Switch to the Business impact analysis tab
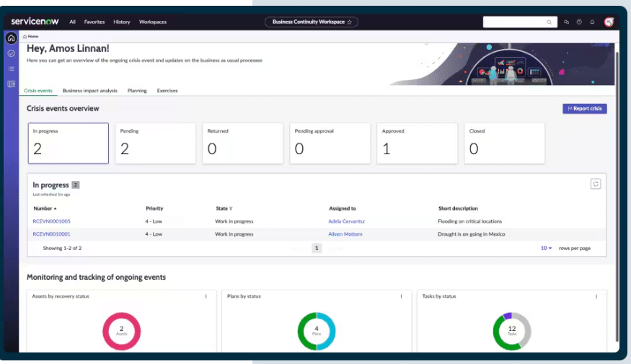This screenshot has width=631, height=364. [89, 91]
